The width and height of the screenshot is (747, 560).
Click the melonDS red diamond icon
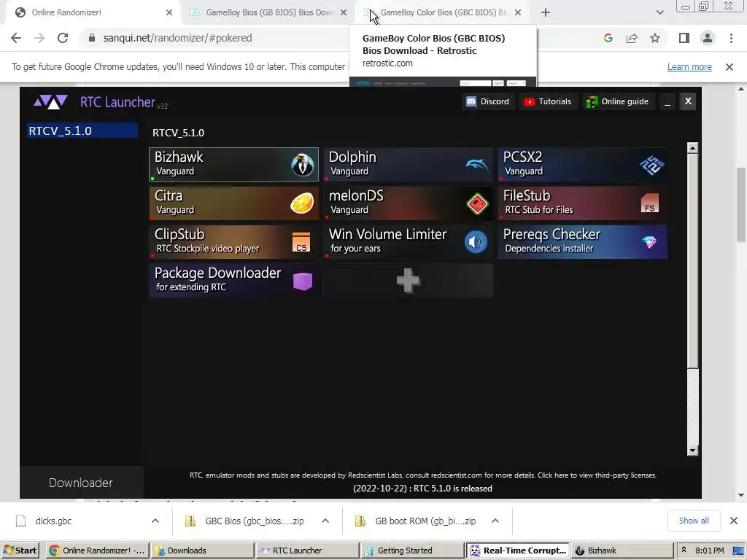click(477, 204)
